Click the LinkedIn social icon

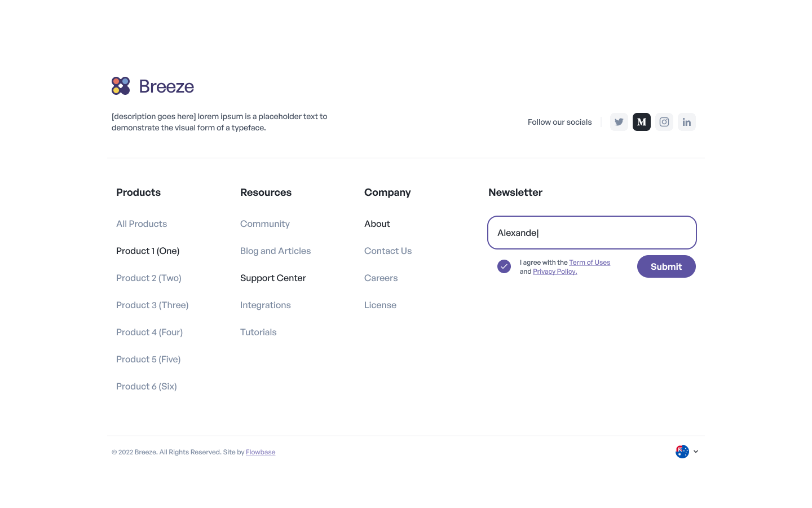pyautogui.click(x=686, y=122)
